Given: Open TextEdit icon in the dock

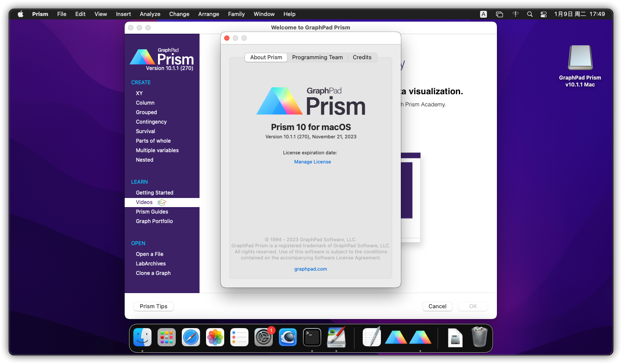Looking at the screenshot, I should (372, 337).
